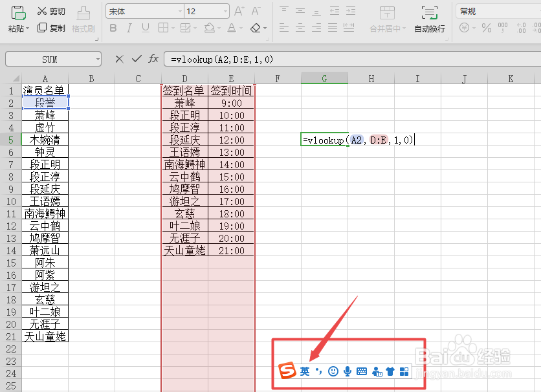The height and width of the screenshot is (392, 541).
Task: Open the fill color dropdown
Action: 219,28
